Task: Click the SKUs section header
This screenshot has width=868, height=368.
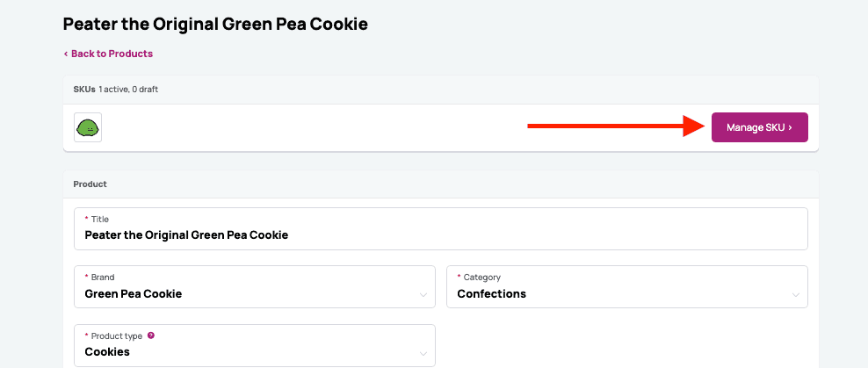Action: [x=84, y=90]
